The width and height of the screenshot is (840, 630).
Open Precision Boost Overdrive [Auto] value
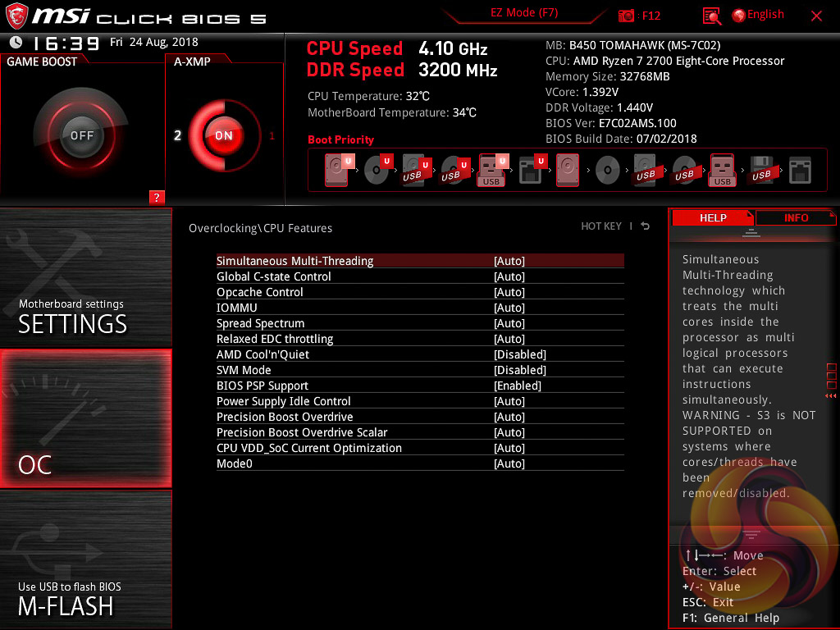pos(509,416)
